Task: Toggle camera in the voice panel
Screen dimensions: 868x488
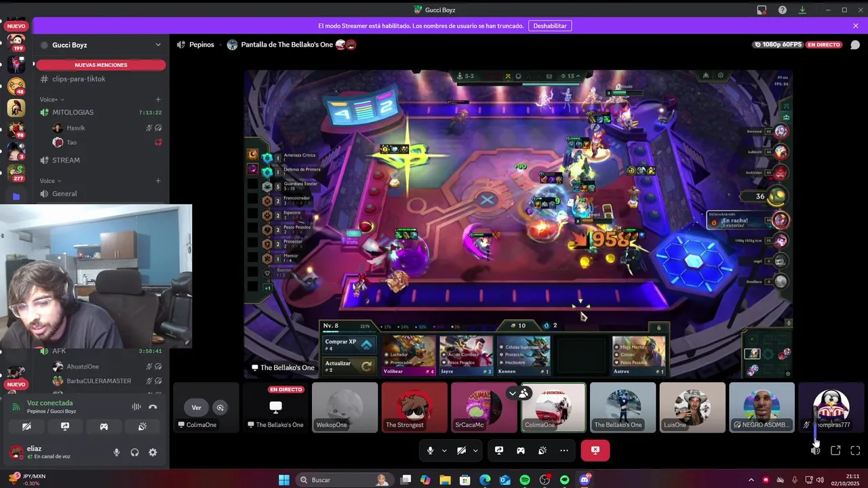Action: tap(26, 427)
